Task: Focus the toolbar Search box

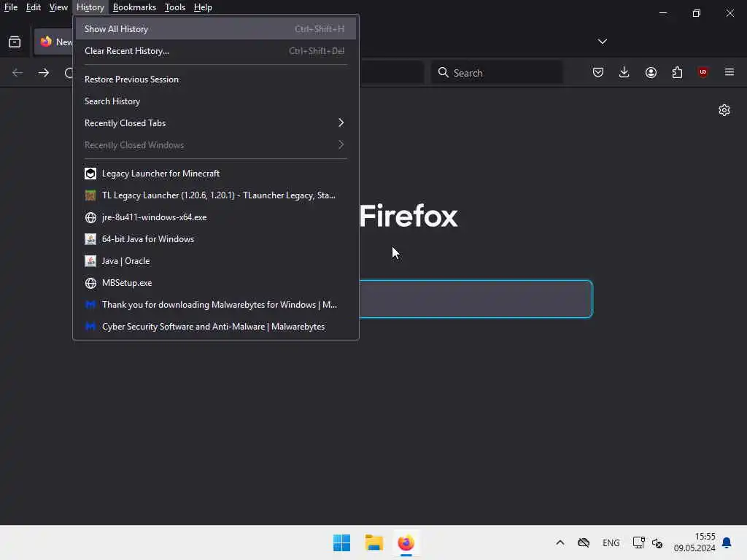Action: [497, 72]
